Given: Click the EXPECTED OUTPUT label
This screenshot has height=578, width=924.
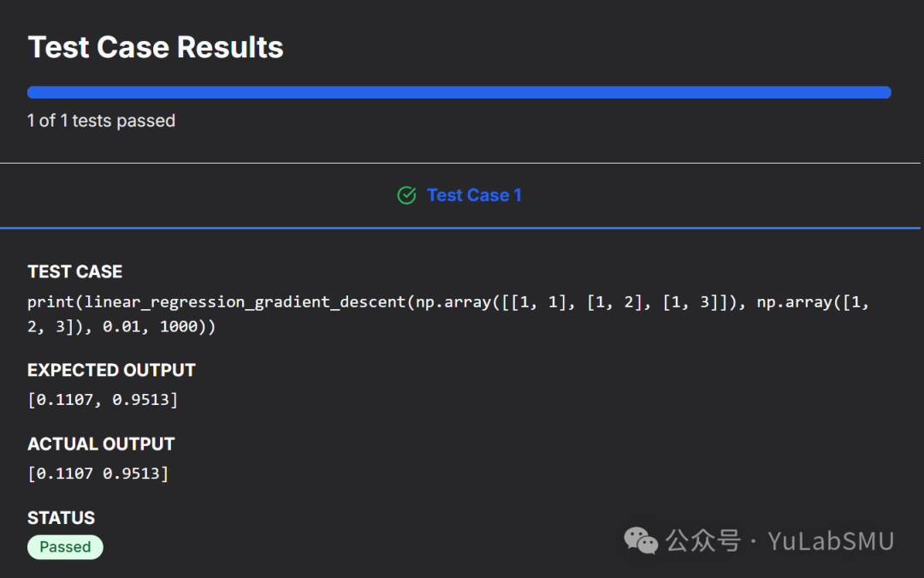Looking at the screenshot, I should click(111, 370).
